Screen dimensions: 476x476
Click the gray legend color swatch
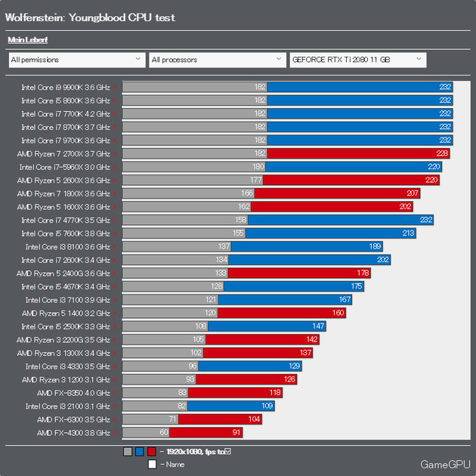(x=128, y=451)
